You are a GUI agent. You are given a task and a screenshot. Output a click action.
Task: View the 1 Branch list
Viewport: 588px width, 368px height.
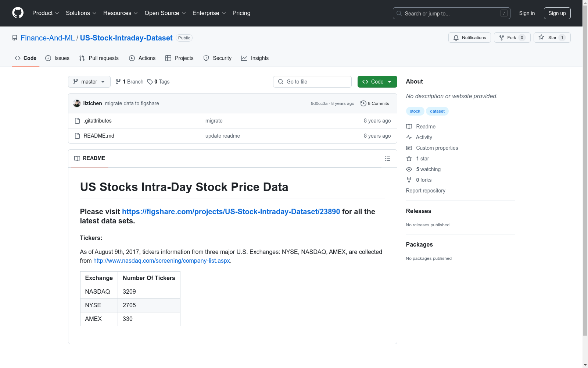(x=129, y=82)
